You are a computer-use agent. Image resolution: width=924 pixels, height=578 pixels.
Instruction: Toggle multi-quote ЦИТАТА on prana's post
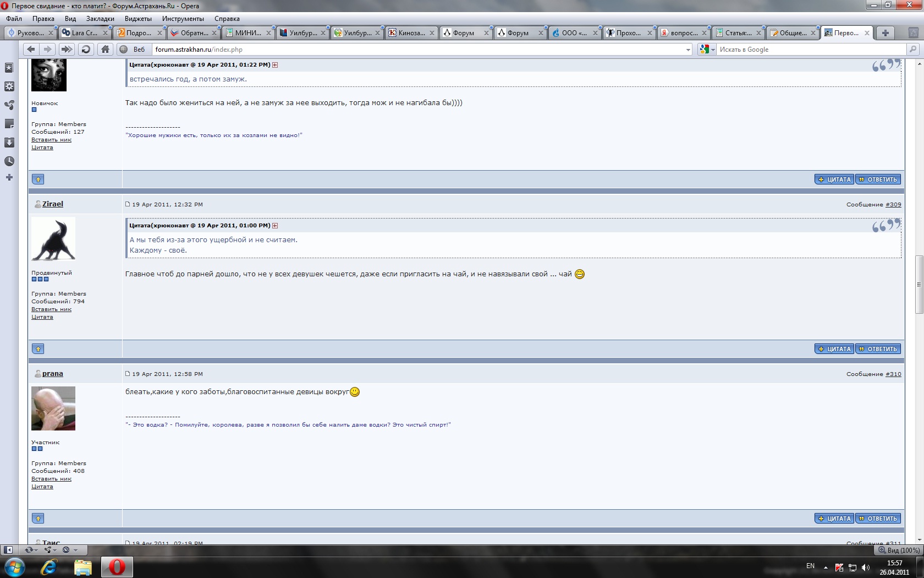[x=834, y=519]
